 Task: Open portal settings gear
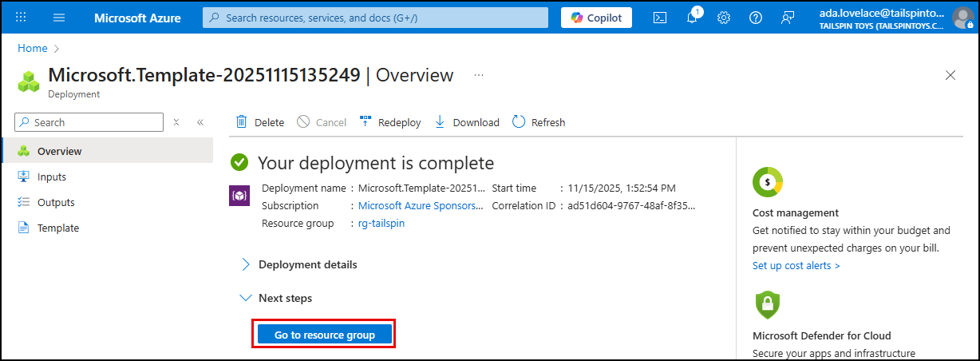click(724, 18)
